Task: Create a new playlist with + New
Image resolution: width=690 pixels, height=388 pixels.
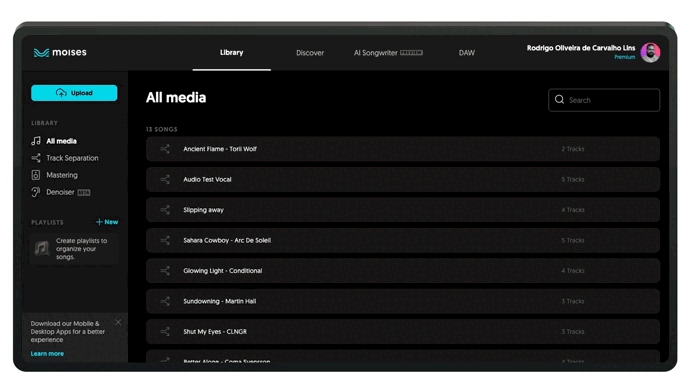Action: [107, 222]
